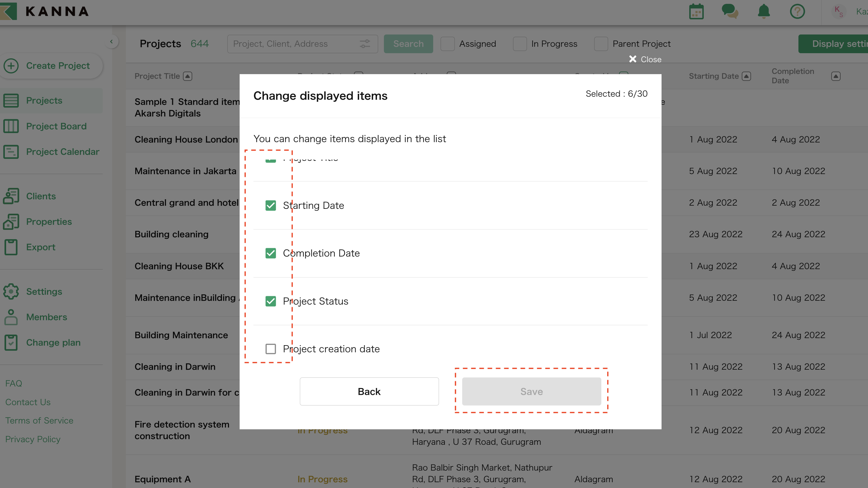Collapse the left sidebar

[111, 41]
